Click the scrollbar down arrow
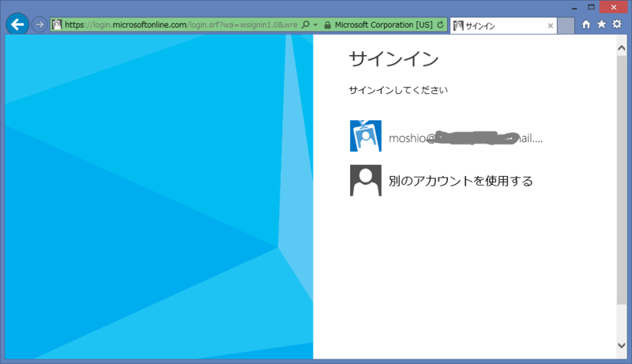Screen dimensions: 632x364 click(622, 346)
